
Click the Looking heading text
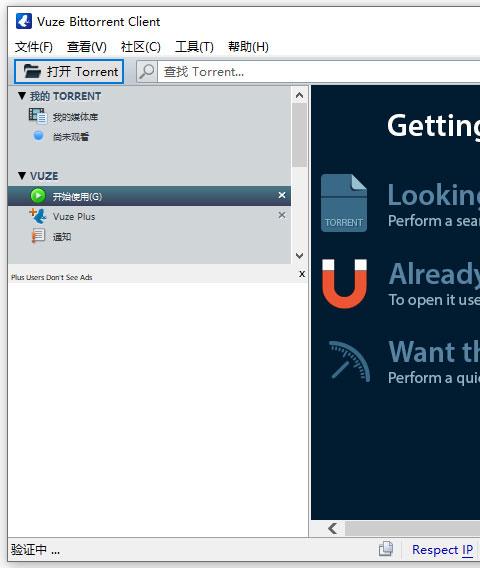(434, 195)
